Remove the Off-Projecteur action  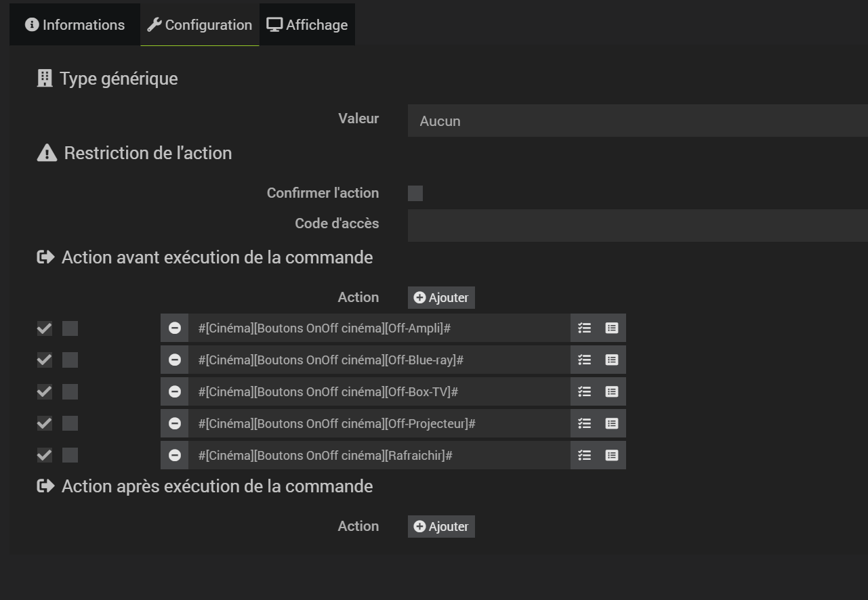point(174,423)
